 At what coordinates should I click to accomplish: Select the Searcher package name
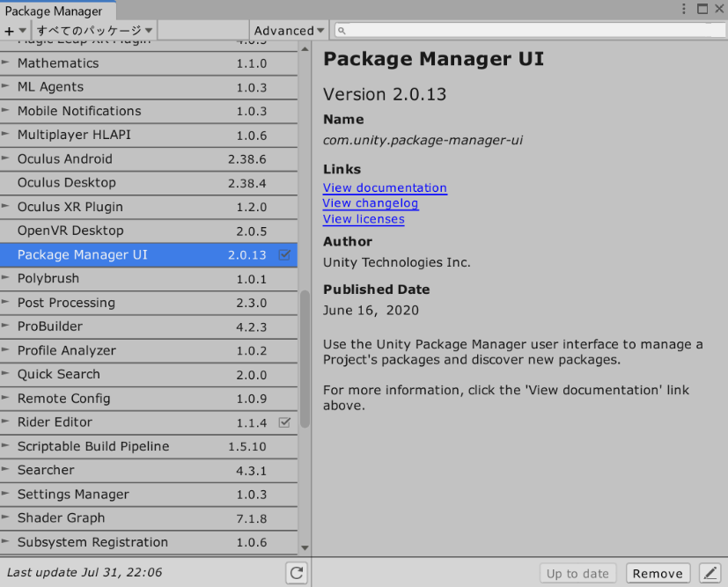(x=46, y=470)
